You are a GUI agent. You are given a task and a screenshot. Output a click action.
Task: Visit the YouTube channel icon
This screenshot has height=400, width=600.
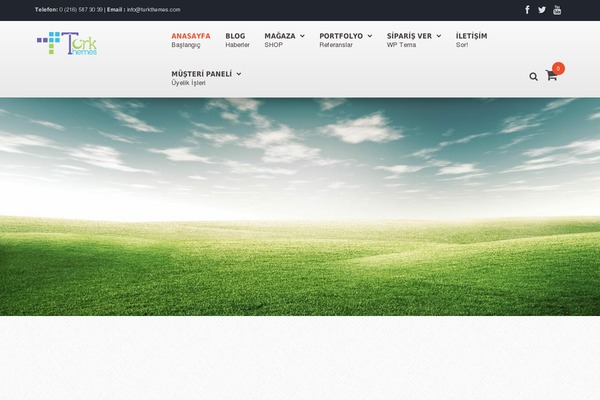[x=557, y=10]
